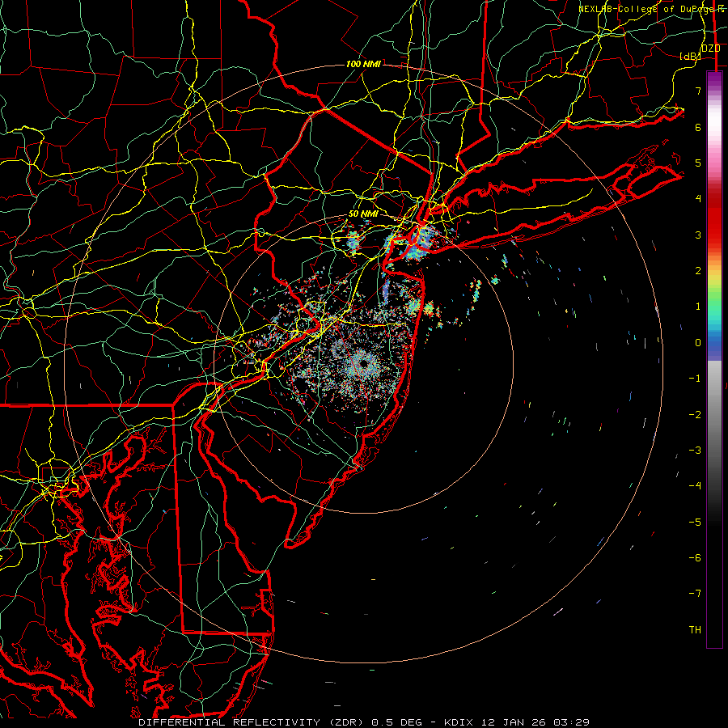Click the -3 tick label on scale
The height and width of the screenshot is (728, 728).
pyautogui.click(x=695, y=451)
